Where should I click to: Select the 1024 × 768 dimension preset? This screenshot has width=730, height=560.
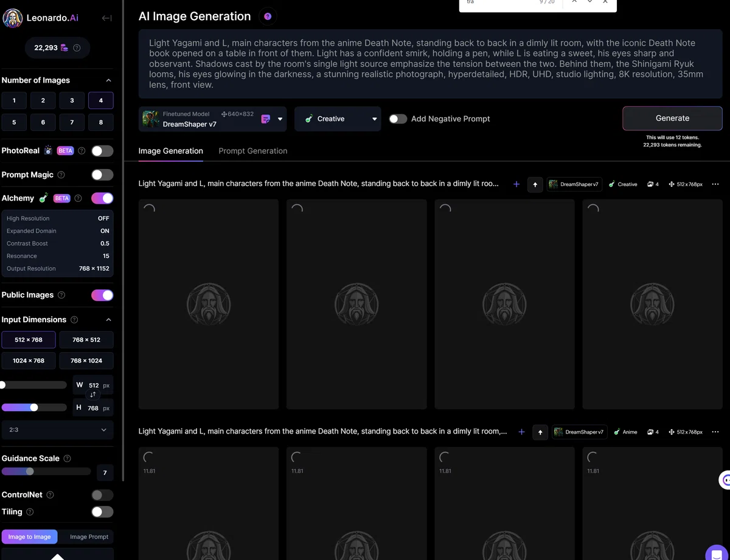(29, 361)
